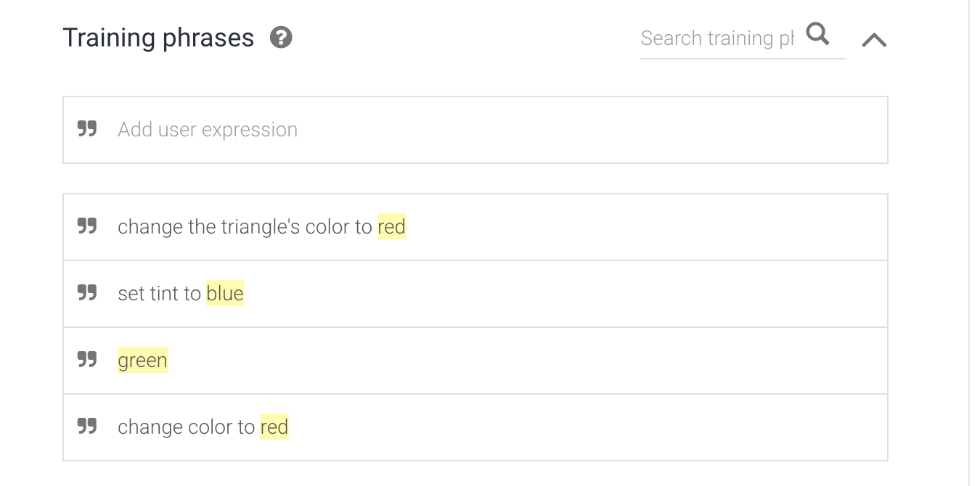Click quote icon beside the green phrase
This screenshot has width=980, height=486.
click(87, 360)
